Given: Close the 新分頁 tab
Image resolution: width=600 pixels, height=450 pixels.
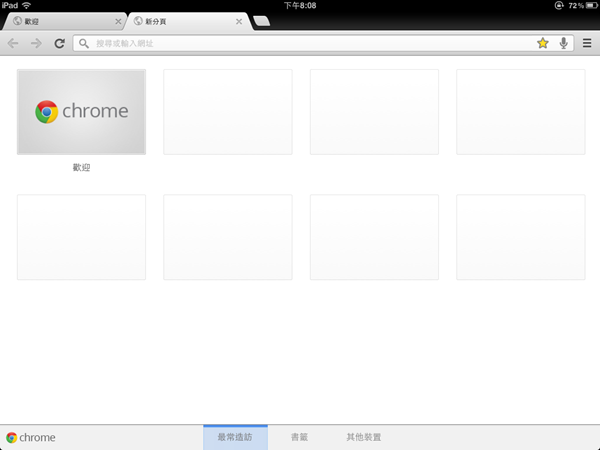Looking at the screenshot, I should (x=239, y=22).
